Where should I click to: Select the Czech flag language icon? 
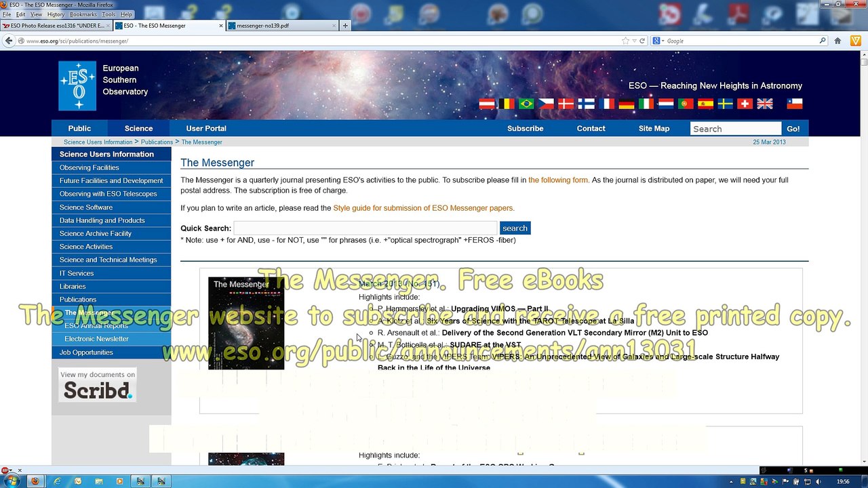[547, 104]
